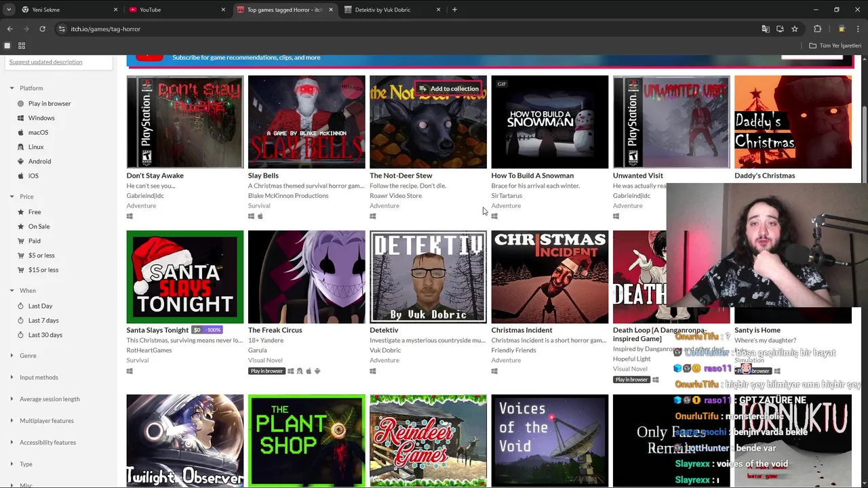Image resolution: width=868 pixels, height=488 pixels.
Task: Open the apps grid icon in bookmarks bar
Action: (22, 45)
